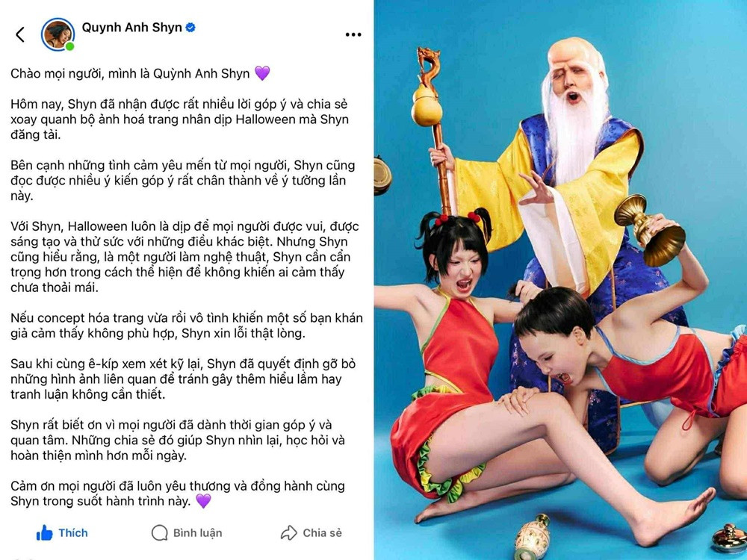Click the purple heart after the greeting

[x=262, y=73]
